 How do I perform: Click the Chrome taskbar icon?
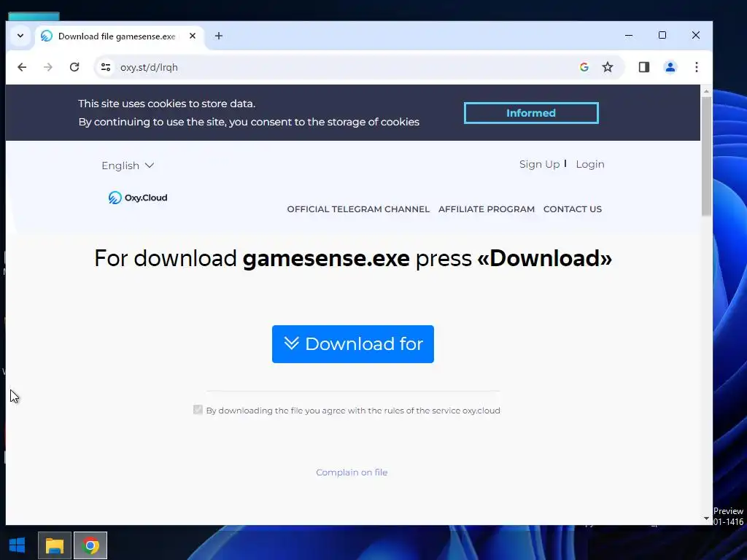(x=90, y=545)
